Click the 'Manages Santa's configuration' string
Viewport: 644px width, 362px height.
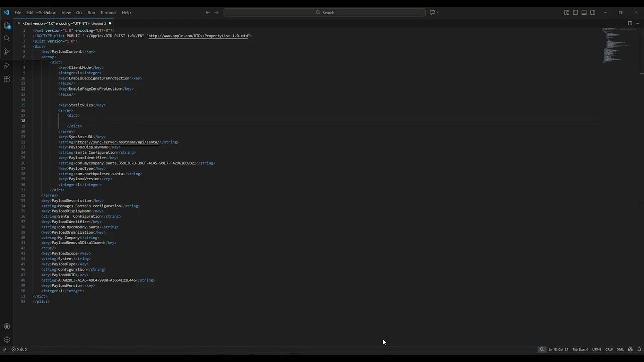click(x=90, y=206)
